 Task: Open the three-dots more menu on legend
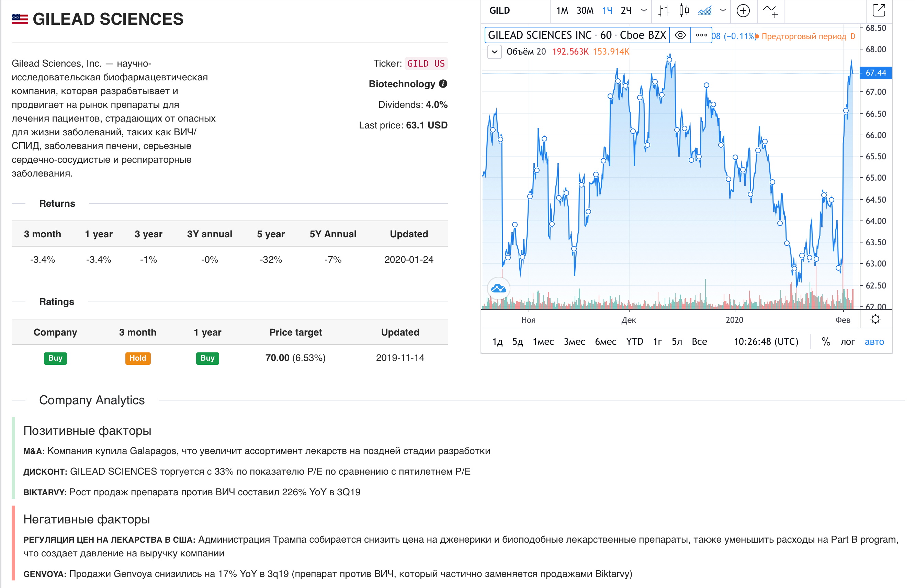click(x=701, y=35)
